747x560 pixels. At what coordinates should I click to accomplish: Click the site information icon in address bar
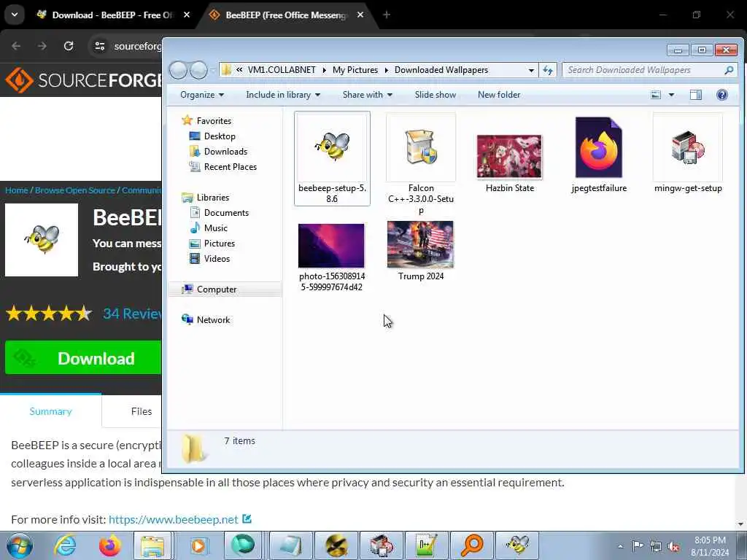[x=99, y=46]
